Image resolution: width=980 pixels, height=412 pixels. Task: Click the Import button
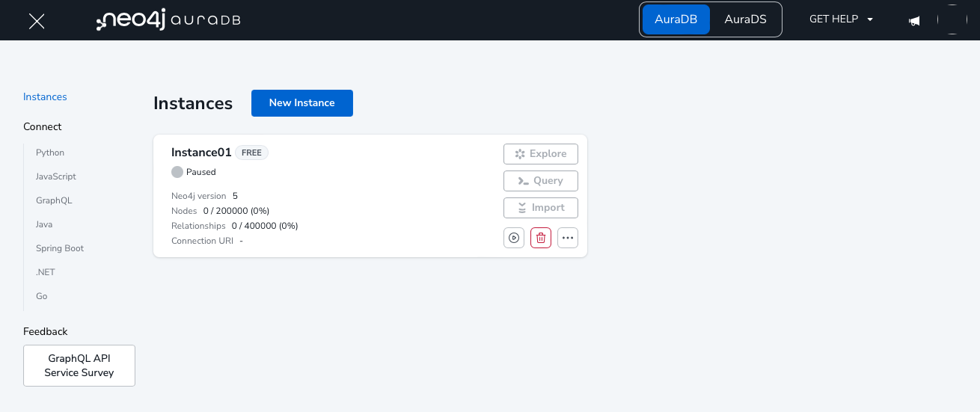541,208
